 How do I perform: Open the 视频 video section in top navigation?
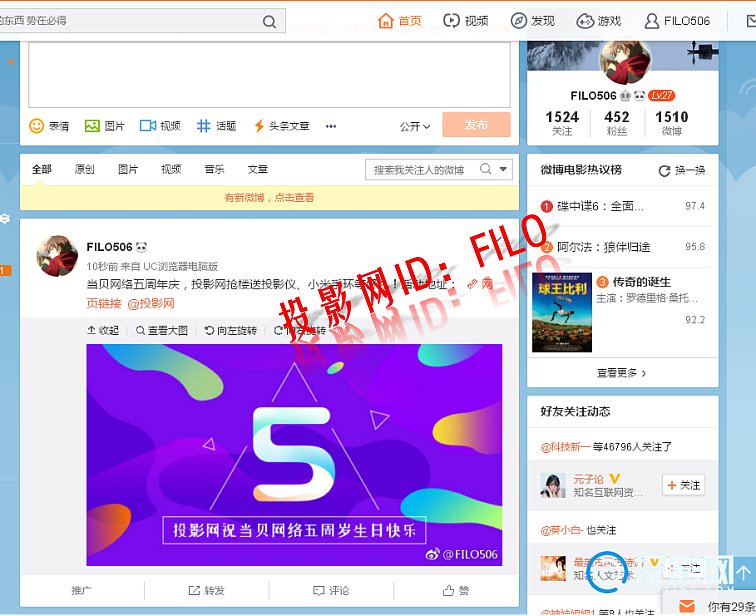click(x=465, y=21)
